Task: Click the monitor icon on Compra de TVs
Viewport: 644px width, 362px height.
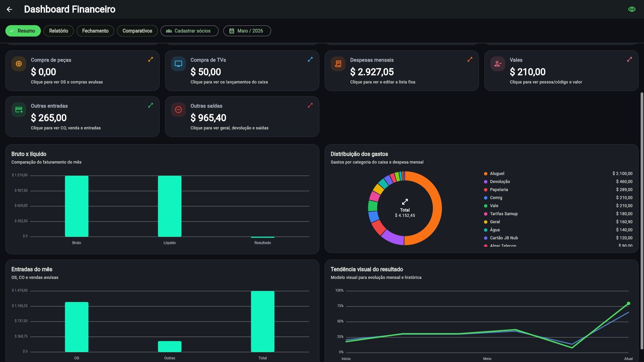Action: 178,64
